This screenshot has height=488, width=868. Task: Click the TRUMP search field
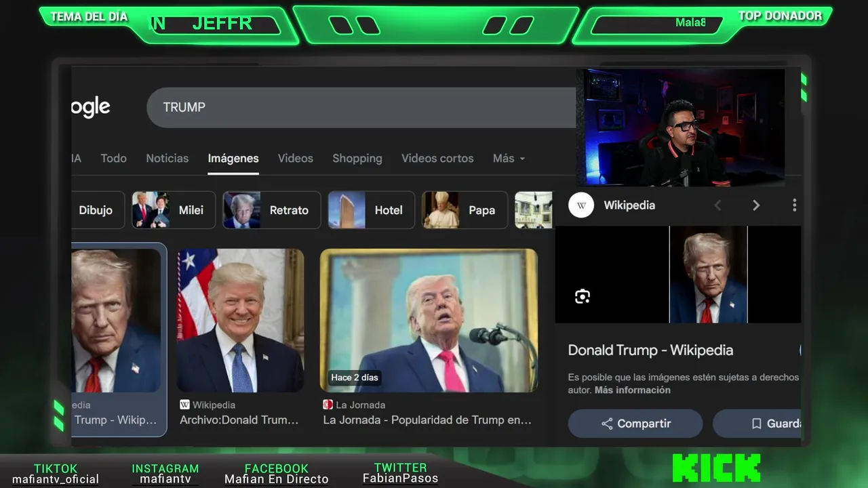point(361,107)
